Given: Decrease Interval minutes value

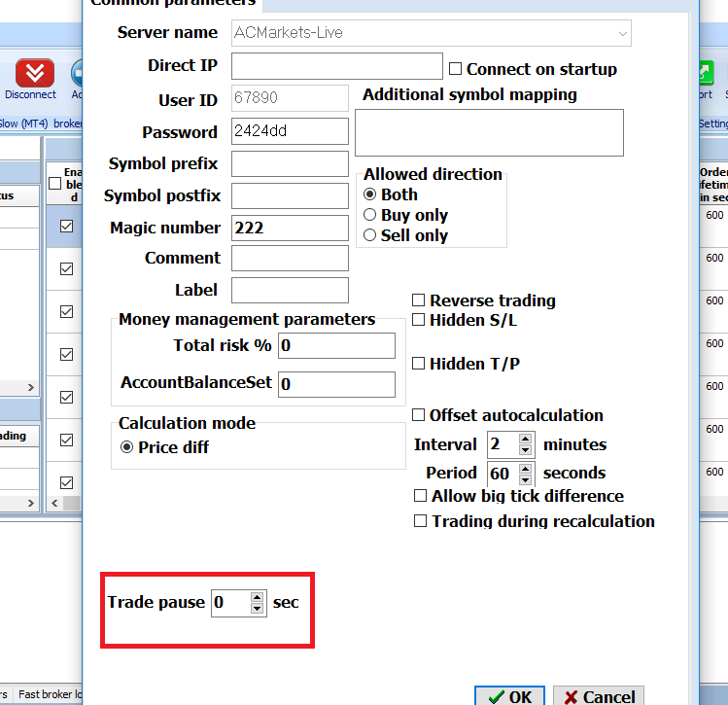Looking at the screenshot, I should pos(525,449).
